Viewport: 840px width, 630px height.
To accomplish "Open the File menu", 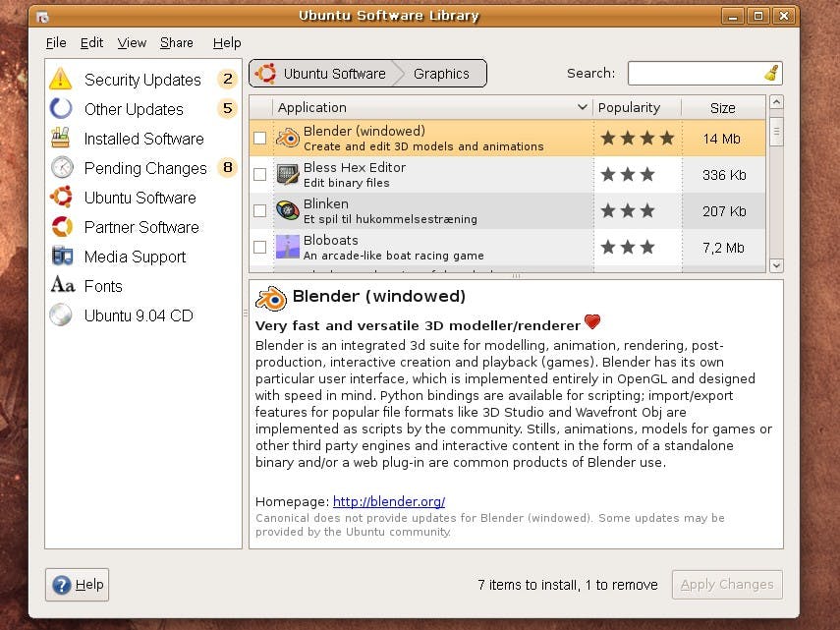I will (x=56, y=43).
